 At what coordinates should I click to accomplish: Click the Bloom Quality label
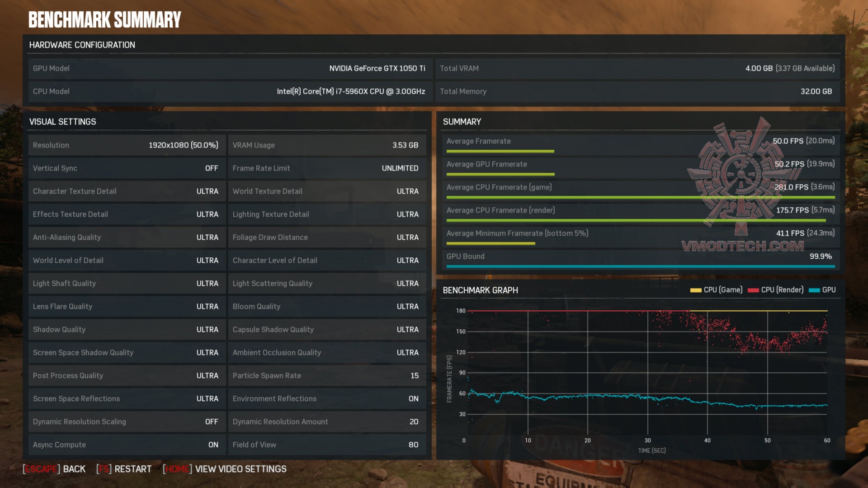pyautogui.click(x=256, y=307)
